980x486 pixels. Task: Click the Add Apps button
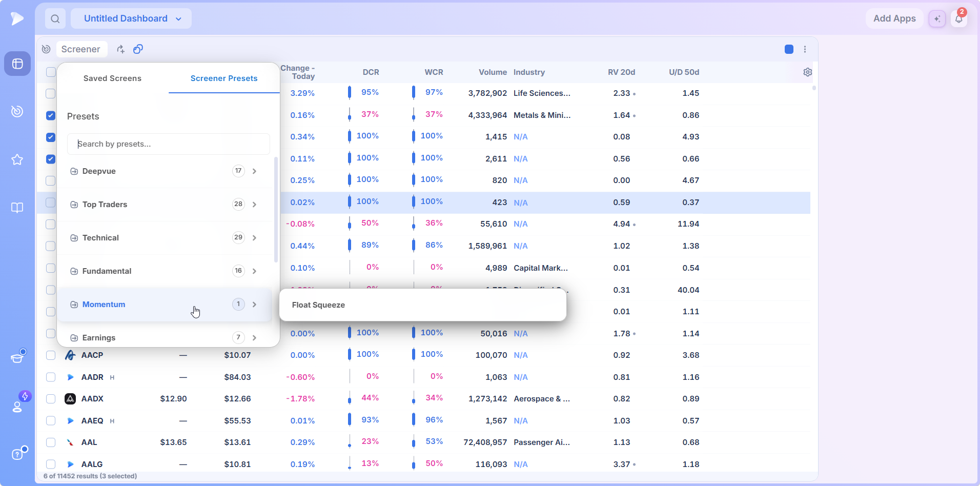coord(894,18)
